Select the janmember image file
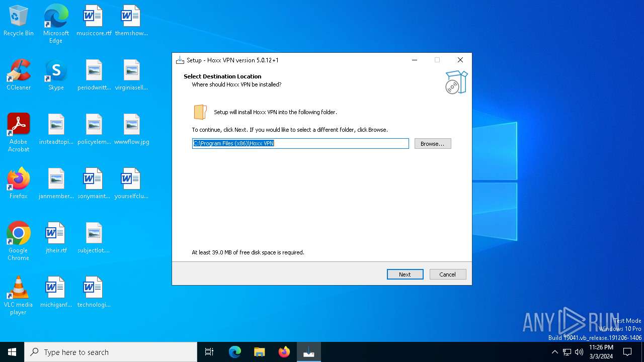 56,184
